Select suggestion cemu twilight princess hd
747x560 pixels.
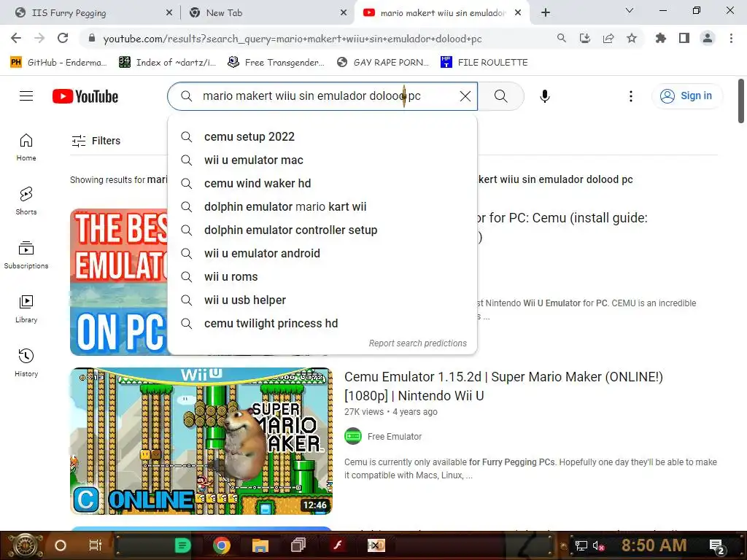click(322, 323)
